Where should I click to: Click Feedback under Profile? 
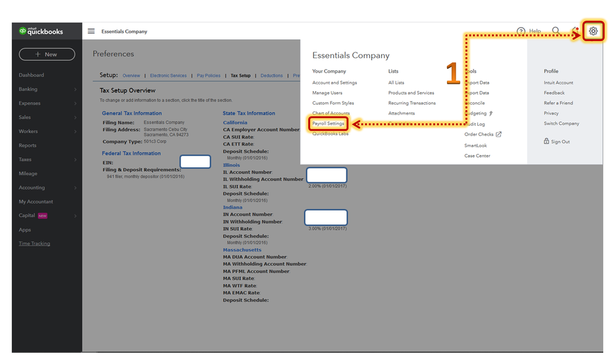click(x=554, y=93)
